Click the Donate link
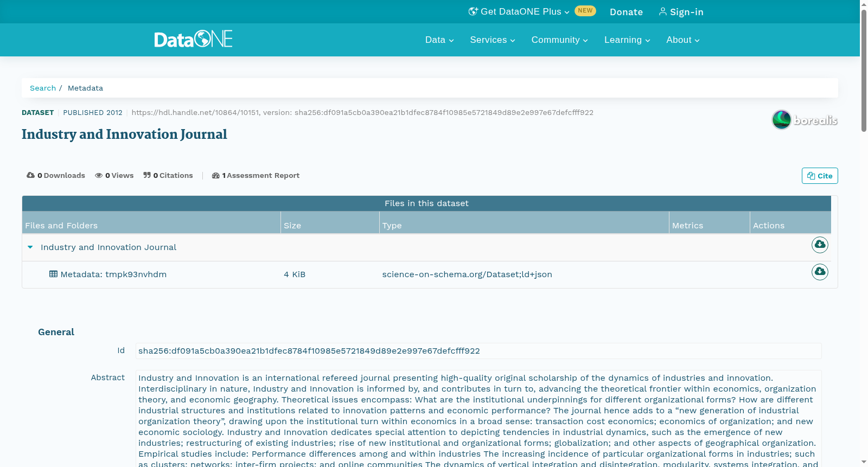The image size is (868, 467). 626,12
